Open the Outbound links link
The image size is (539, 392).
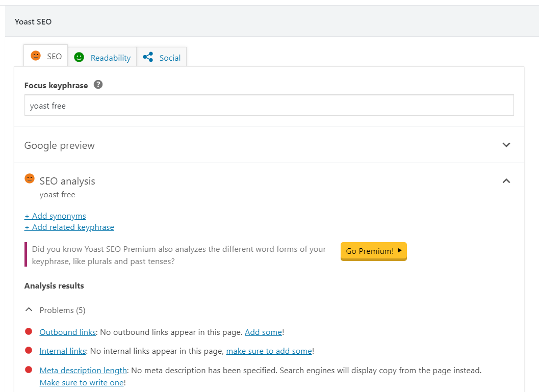[x=68, y=332]
